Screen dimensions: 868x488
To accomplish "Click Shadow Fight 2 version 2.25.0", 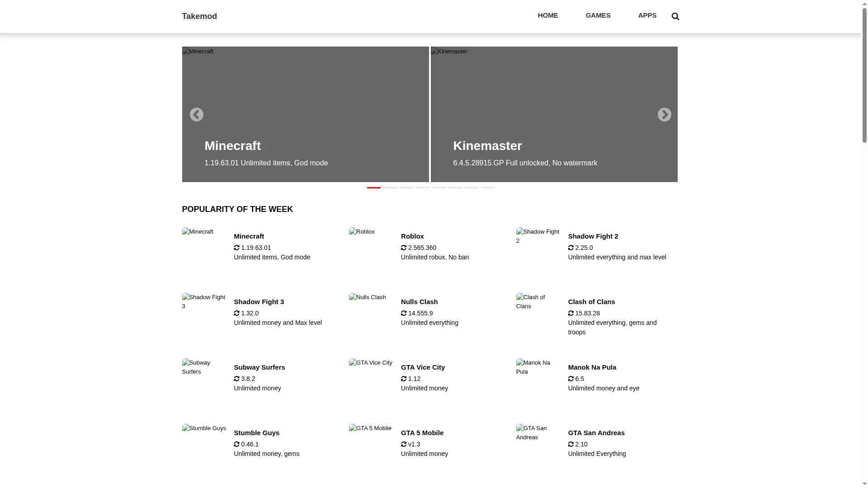I will [x=584, y=248].
